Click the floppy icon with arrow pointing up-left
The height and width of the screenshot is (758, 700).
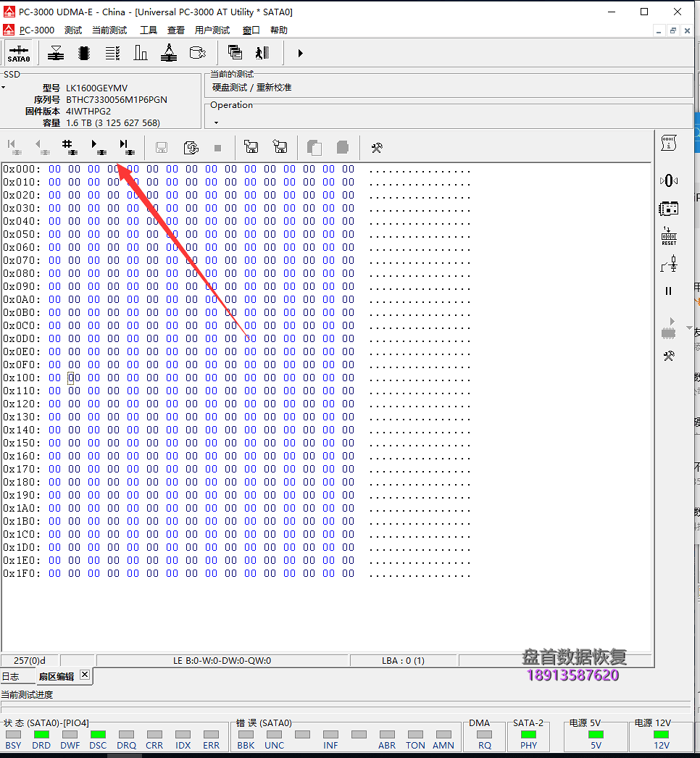(x=251, y=146)
